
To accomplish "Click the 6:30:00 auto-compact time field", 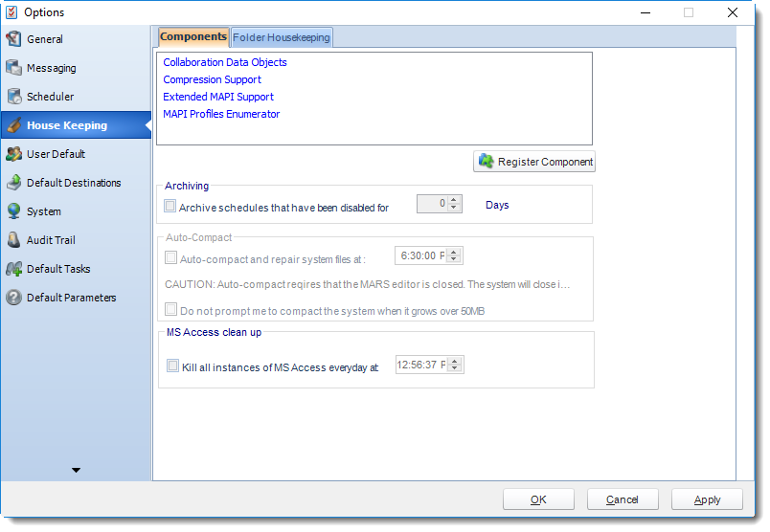I will point(421,255).
